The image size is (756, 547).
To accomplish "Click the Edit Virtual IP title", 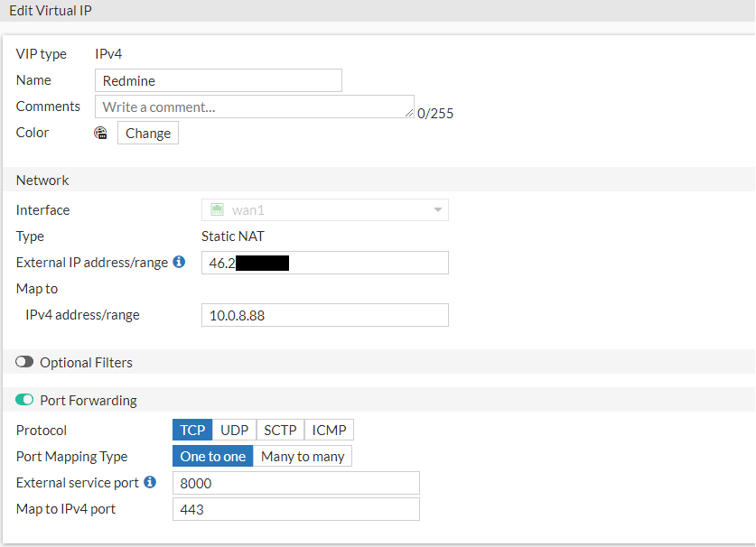I will [x=51, y=11].
